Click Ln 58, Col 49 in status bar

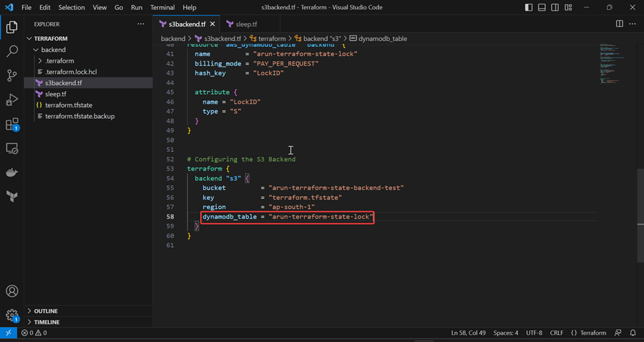click(x=468, y=333)
